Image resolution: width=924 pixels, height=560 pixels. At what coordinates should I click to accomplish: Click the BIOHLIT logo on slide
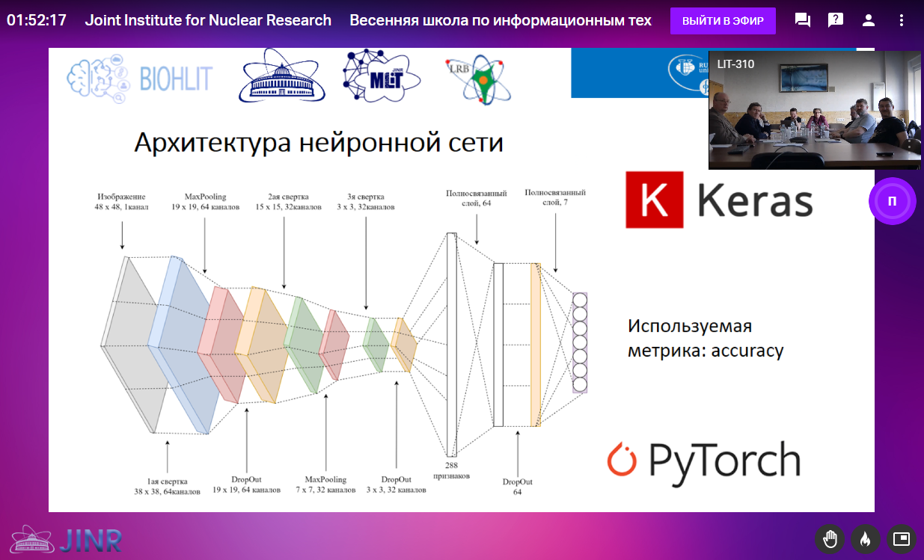pos(140,78)
